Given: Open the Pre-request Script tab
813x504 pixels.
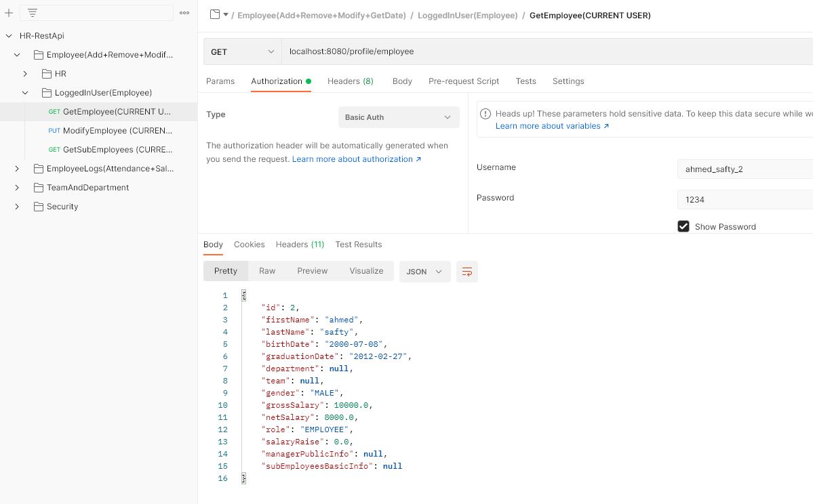Looking at the screenshot, I should tap(464, 81).
